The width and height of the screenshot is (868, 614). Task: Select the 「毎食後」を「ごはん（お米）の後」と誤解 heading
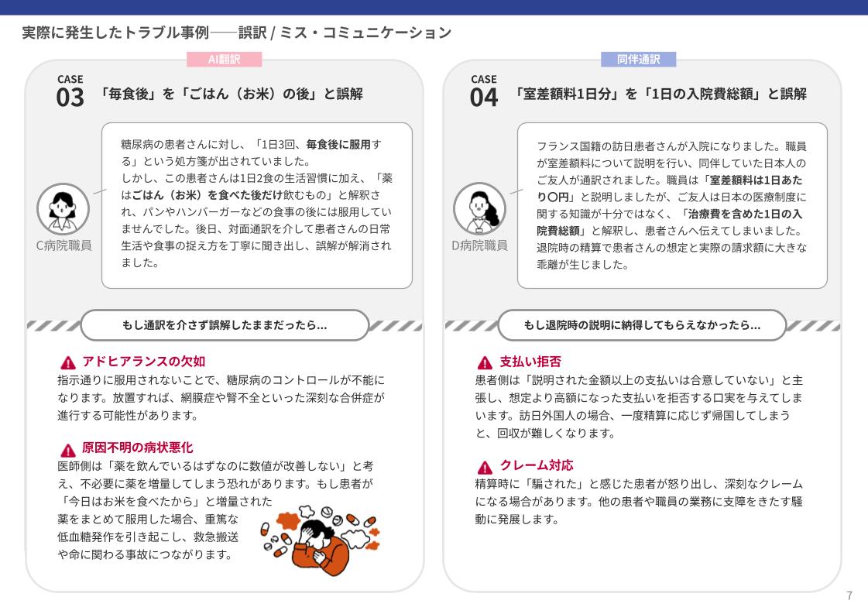coord(232,94)
